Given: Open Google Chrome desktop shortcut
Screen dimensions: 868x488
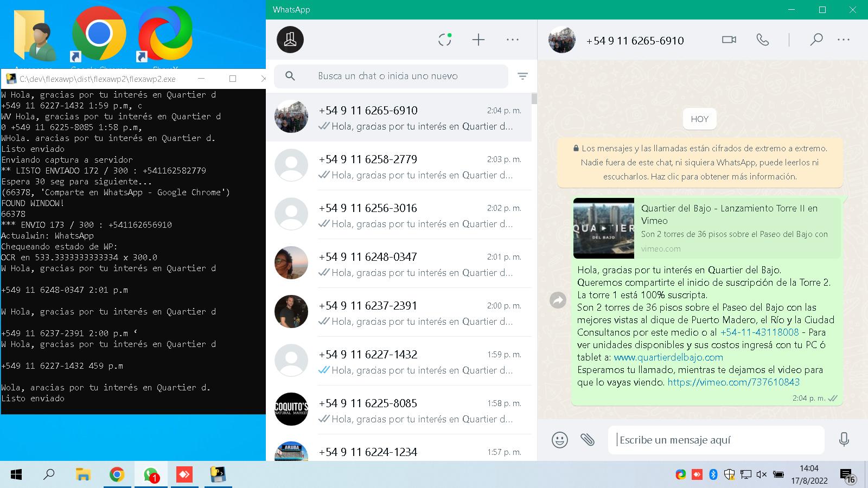Looking at the screenshot, I should coord(99,34).
